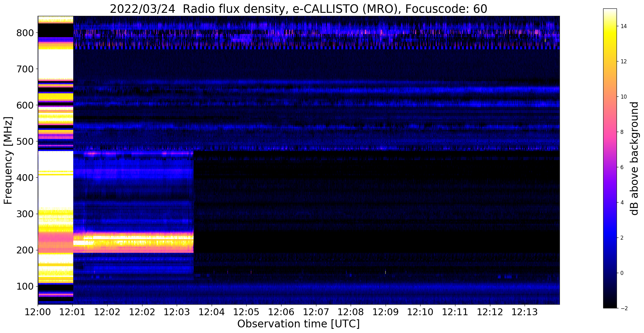Click the '12:11' time tick label
Viewport: 644px width, 333px height.
455,312
